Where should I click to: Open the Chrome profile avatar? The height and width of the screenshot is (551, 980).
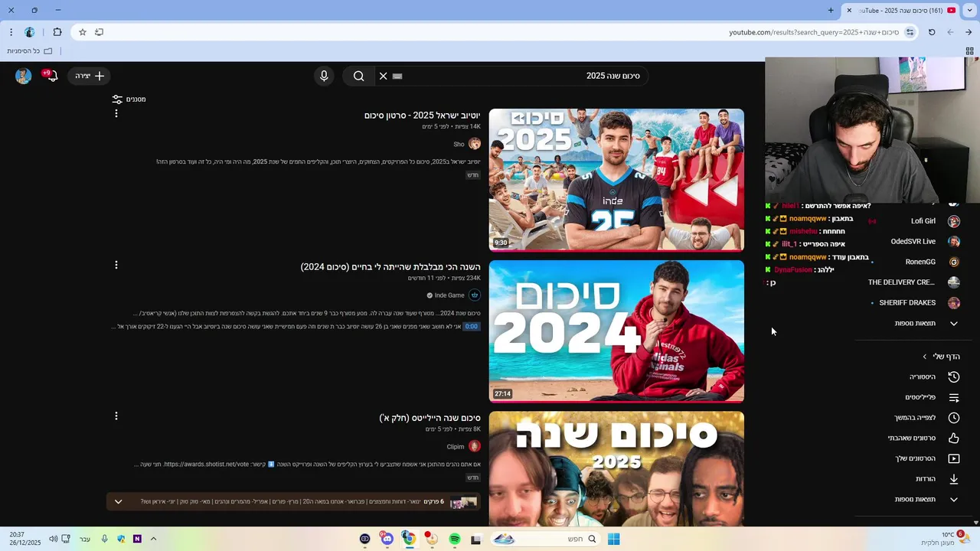pyautogui.click(x=30, y=32)
